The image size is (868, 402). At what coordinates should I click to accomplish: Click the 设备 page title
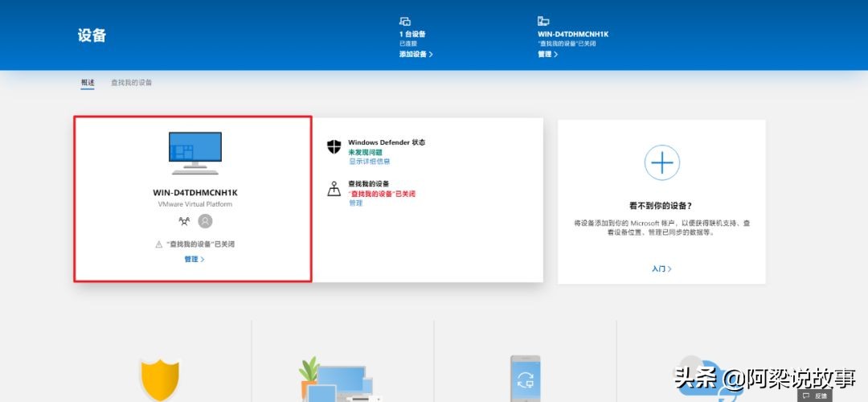pos(92,35)
